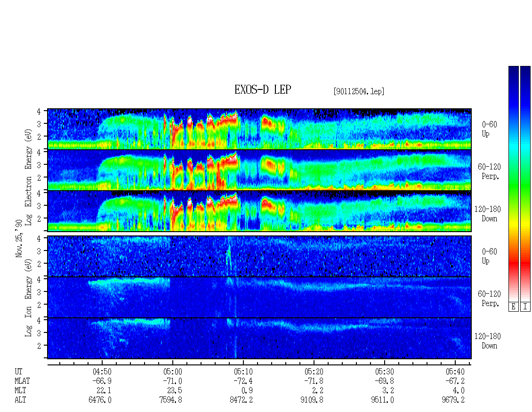The height and width of the screenshot is (412, 532).
Task: Click the 05:20 UT time label
Action: pos(314,372)
